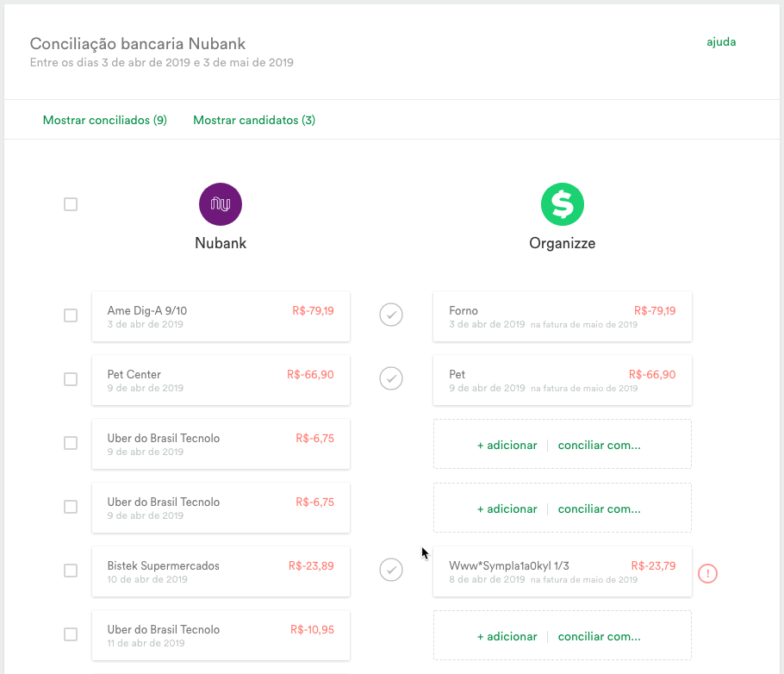Click conciliar com... for first Uber R$-6,75
This screenshot has width=784, height=674.
(x=599, y=446)
